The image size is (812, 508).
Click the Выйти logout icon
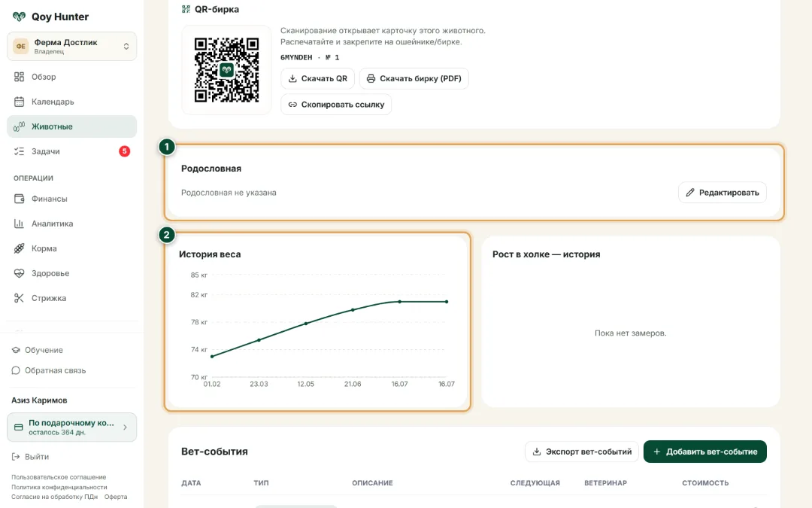[16, 457]
